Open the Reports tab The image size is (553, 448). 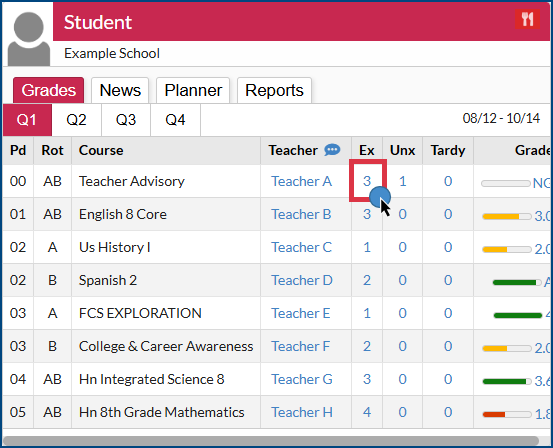pos(274,90)
